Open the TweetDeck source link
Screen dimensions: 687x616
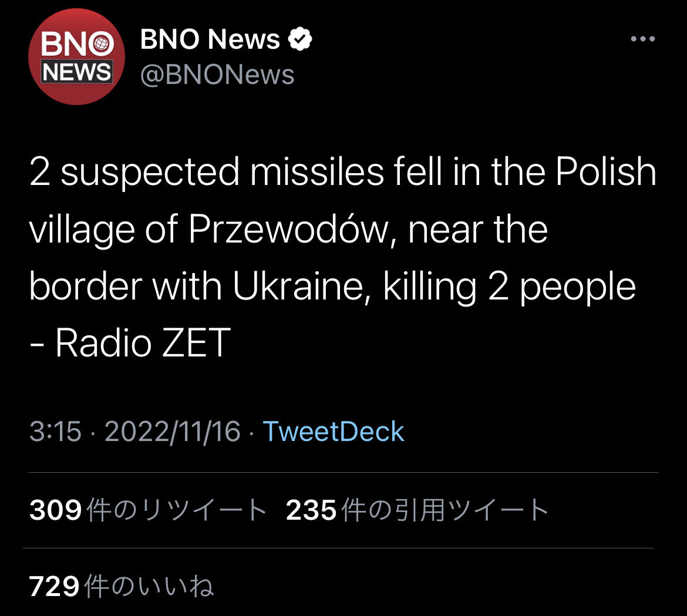[x=333, y=432]
